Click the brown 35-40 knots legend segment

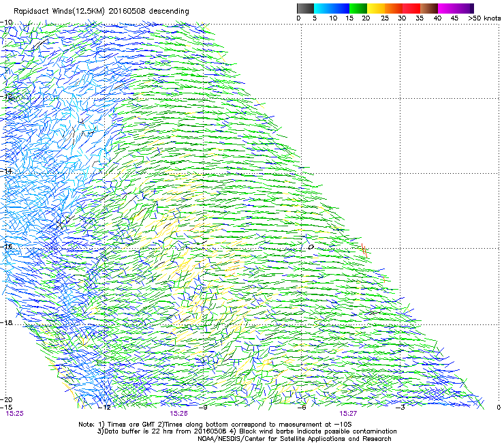tap(429, 8)
